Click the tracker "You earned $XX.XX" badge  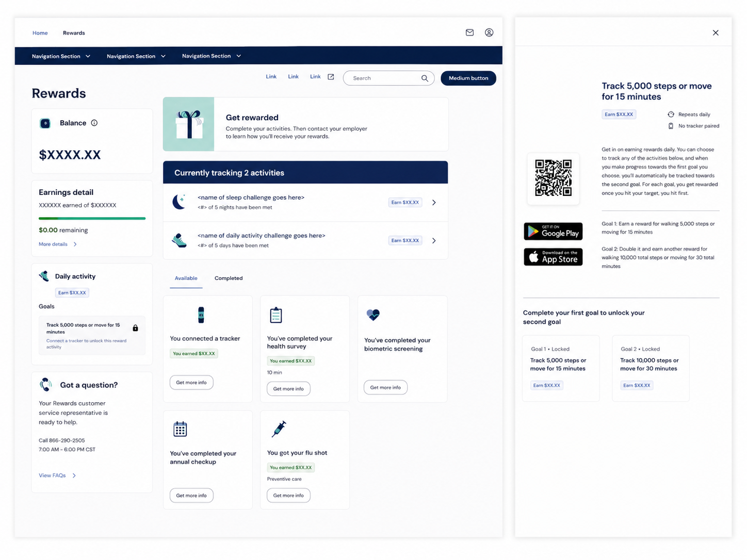click(194, 354)
